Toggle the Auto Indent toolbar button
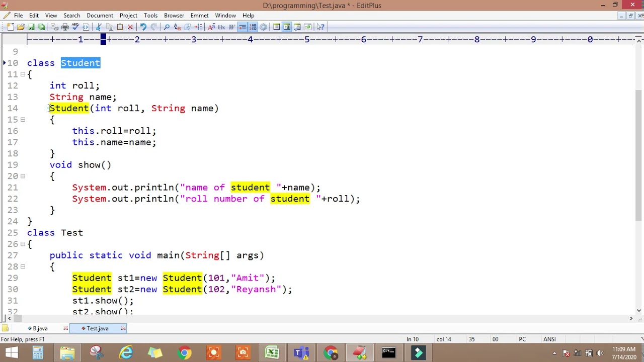The height and width of the screenshot is (362, 644). pyautogui.click(x=242, y=27)
